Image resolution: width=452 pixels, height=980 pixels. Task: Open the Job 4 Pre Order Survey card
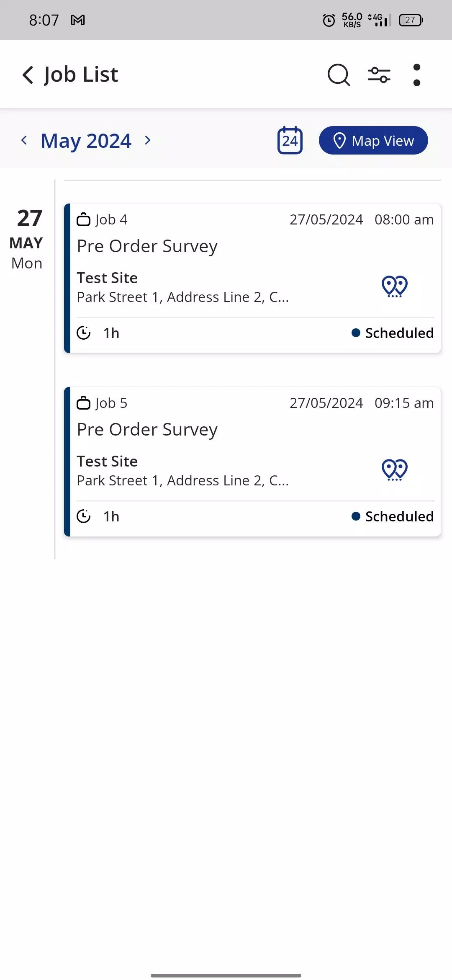point(252,278)
